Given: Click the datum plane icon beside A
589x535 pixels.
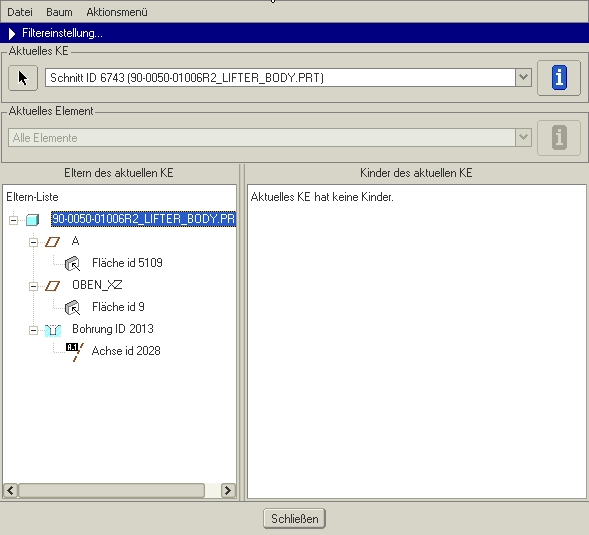Looking at the screenshot, I should click(52, 242).
